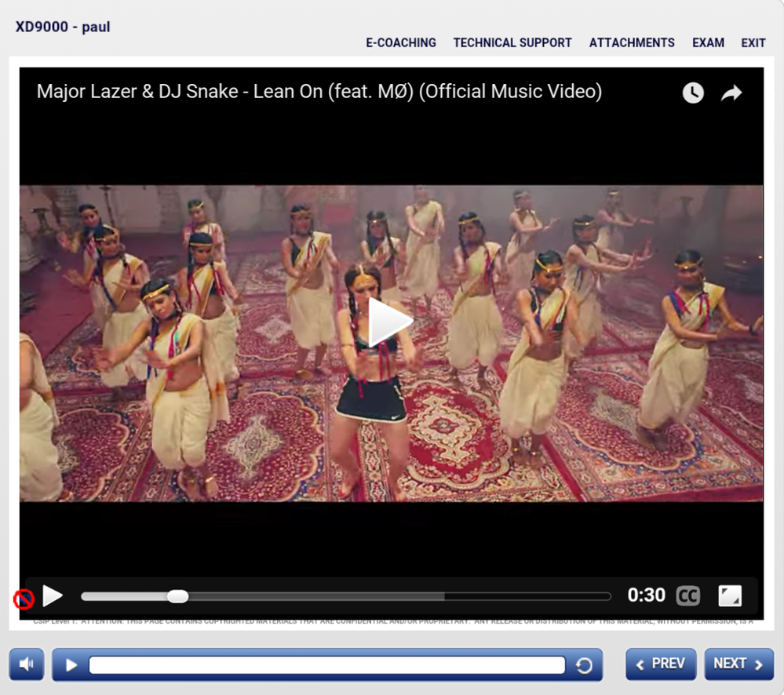Viewport: 784px width, 695px height.
Task: Click the replay circular arrow icon
Action: pos(584,665)
